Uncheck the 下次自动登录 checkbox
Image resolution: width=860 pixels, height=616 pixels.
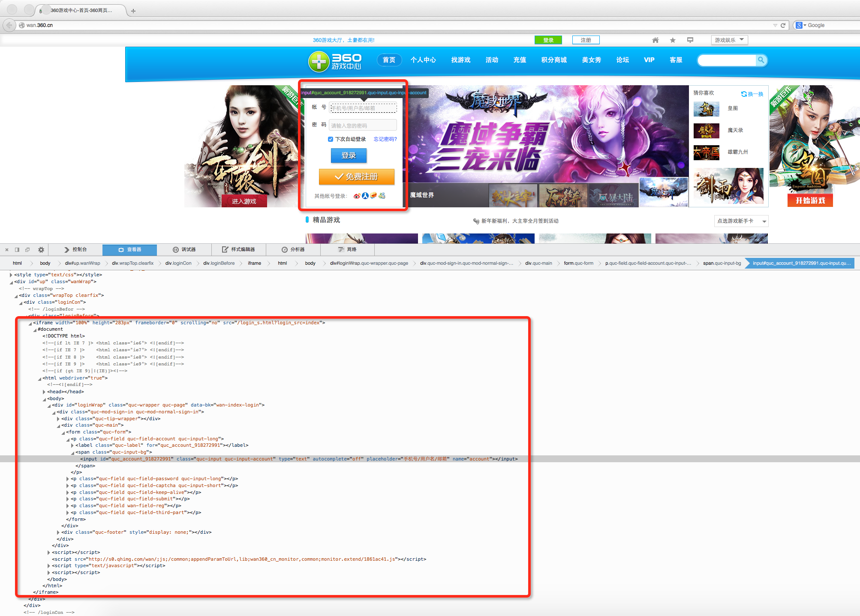point(331,139)
